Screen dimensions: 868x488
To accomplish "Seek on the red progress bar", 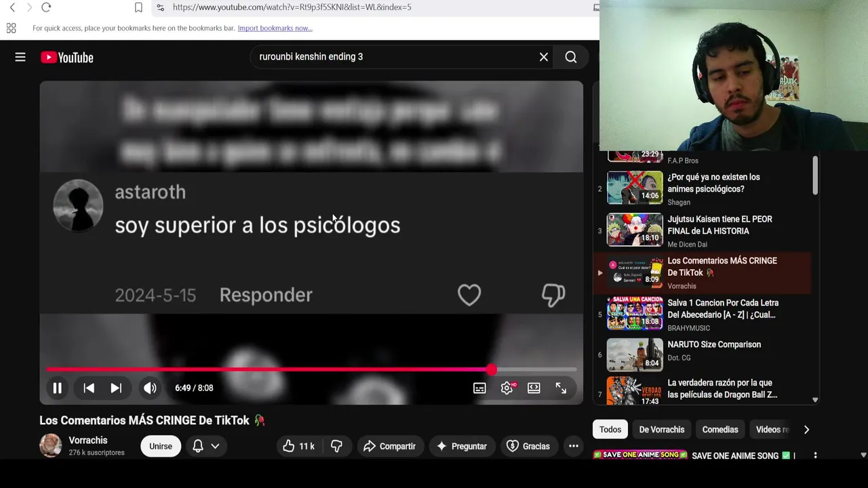I will pyautogui.click(x=311, y=369).
